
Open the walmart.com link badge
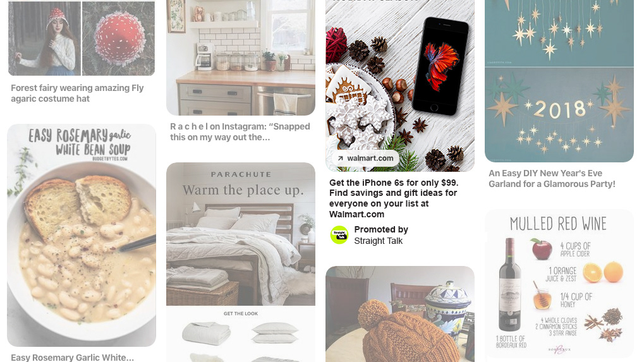(365, 158)
